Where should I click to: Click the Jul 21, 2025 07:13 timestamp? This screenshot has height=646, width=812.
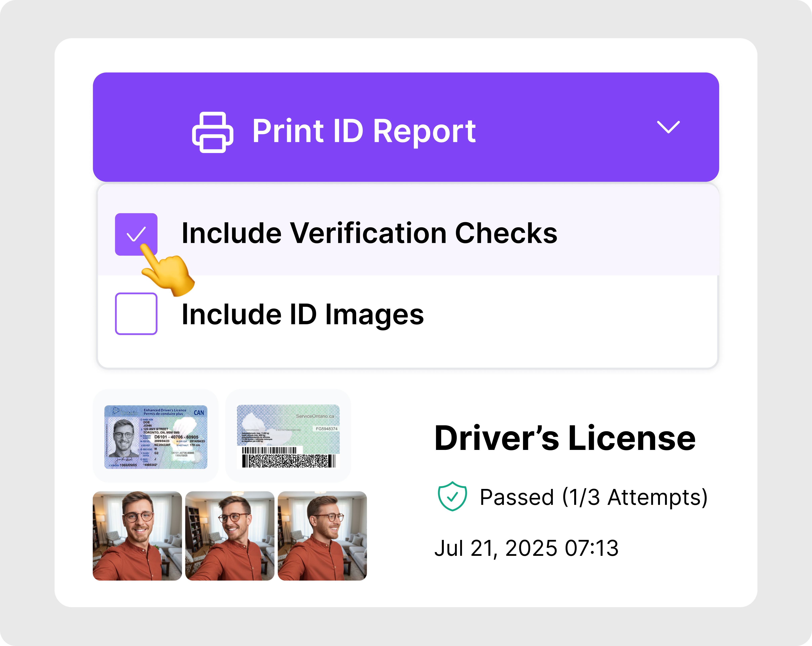[x=526, y=548]
